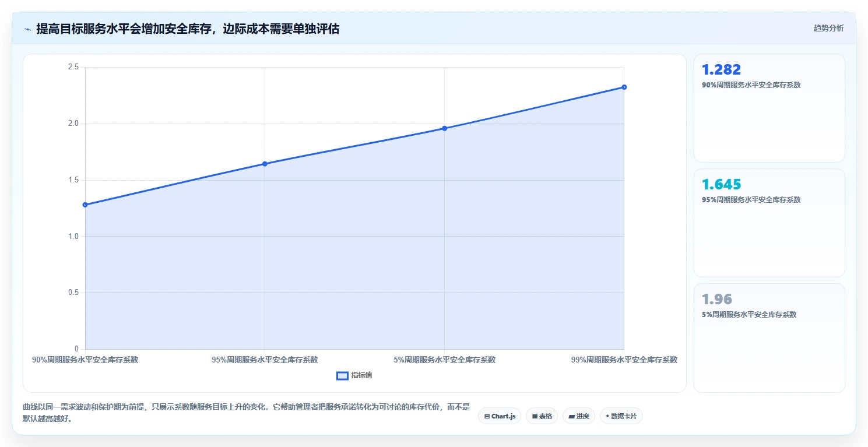The image size is (868, 447).
Task: Click the 2.0 y-axis tick label
Action: (x=73, y=124)
